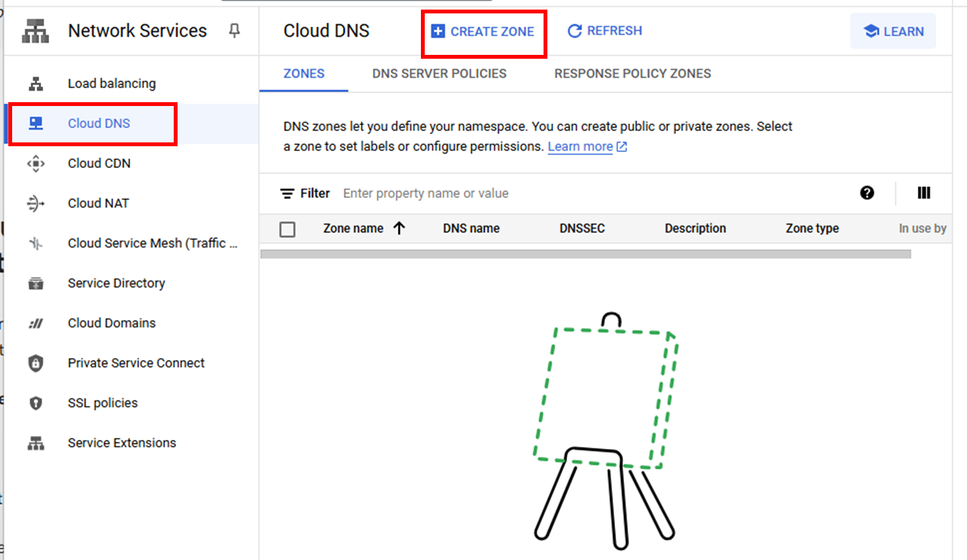967x560 pixels.
Task: Click the Filter lines icon
Action: click(x=287, y=193)
